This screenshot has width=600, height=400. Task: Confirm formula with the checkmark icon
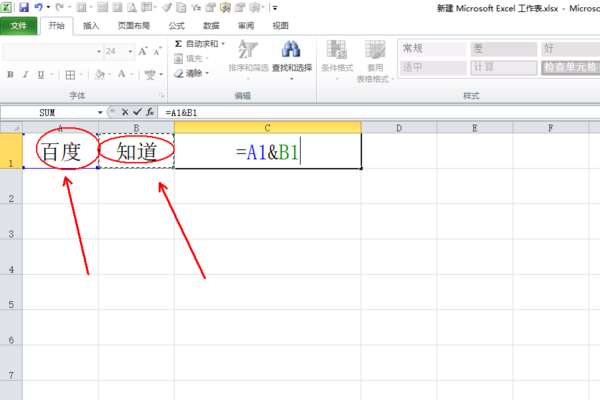pyautogui.click(x=137, y=112)
